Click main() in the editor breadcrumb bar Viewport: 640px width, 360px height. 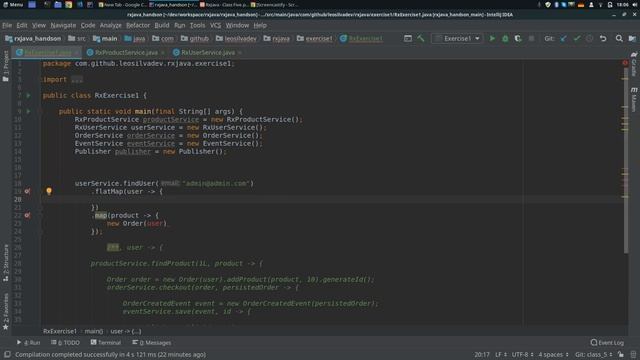pos(93,331)
